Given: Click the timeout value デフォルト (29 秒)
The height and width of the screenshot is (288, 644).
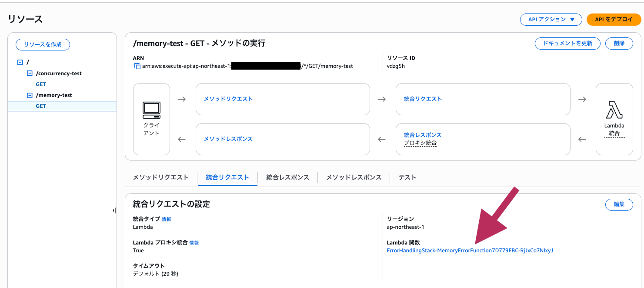Looking at the screenshot, I should (156, 274).
